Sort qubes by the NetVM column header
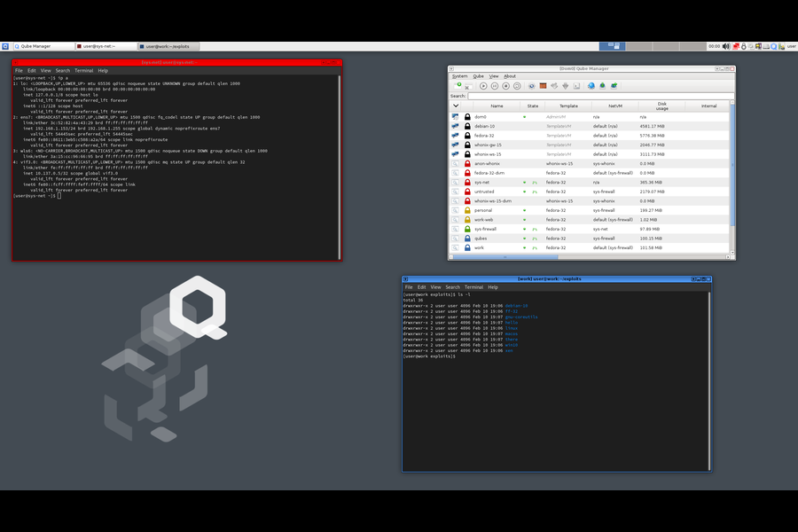The width and height of the screenshot is (798, 532). (614, 106)
